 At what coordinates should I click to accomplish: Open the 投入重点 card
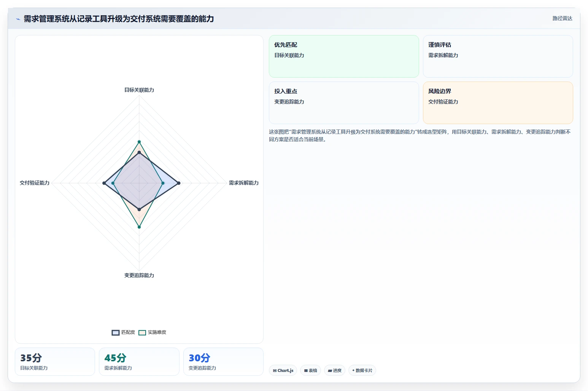point(344,103)
